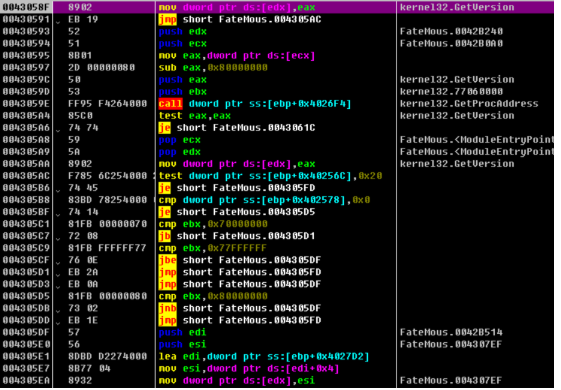The image size is (561, 390).
Task: Click hex bytes "8B77 04"
Action: 89,369
